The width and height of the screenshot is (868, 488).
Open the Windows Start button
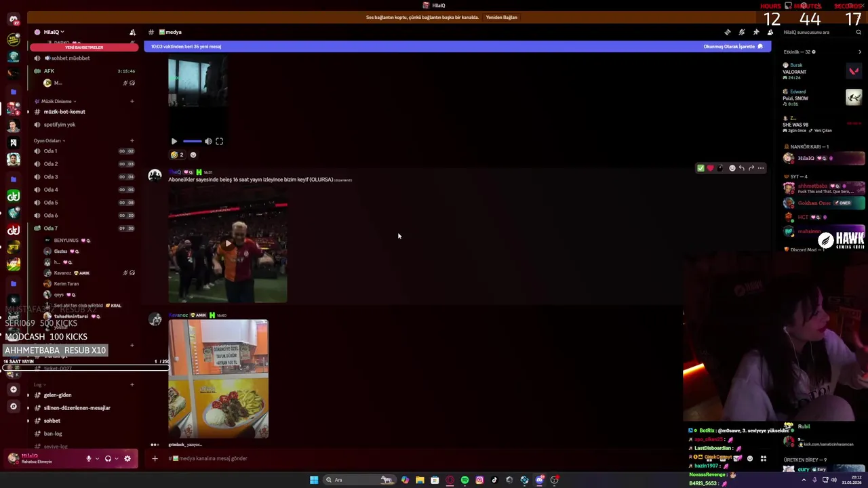(x=314, y=480)
